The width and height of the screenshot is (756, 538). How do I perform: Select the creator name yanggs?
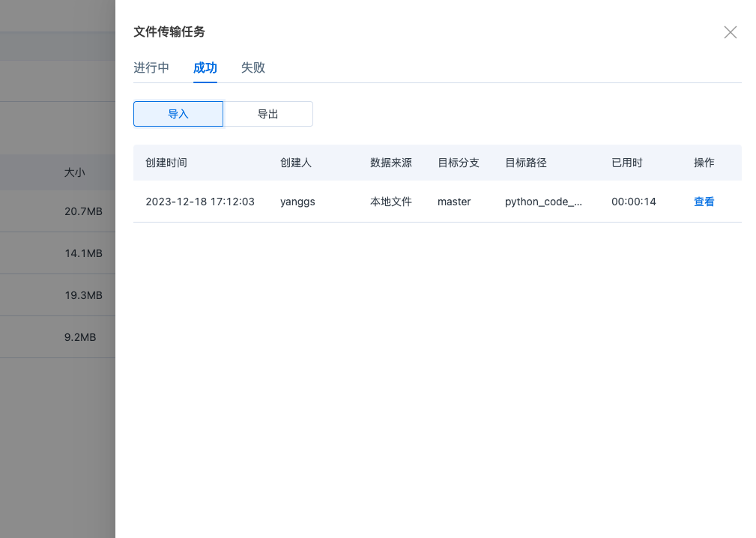point(297,202)
